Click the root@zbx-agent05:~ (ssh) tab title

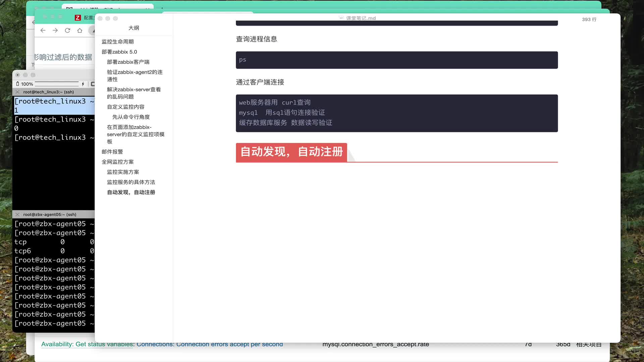[x=50, y=215]
